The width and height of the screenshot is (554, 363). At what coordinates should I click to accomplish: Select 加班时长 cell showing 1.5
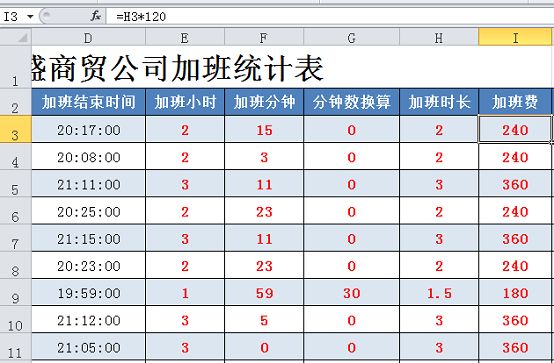click(439, 293)
